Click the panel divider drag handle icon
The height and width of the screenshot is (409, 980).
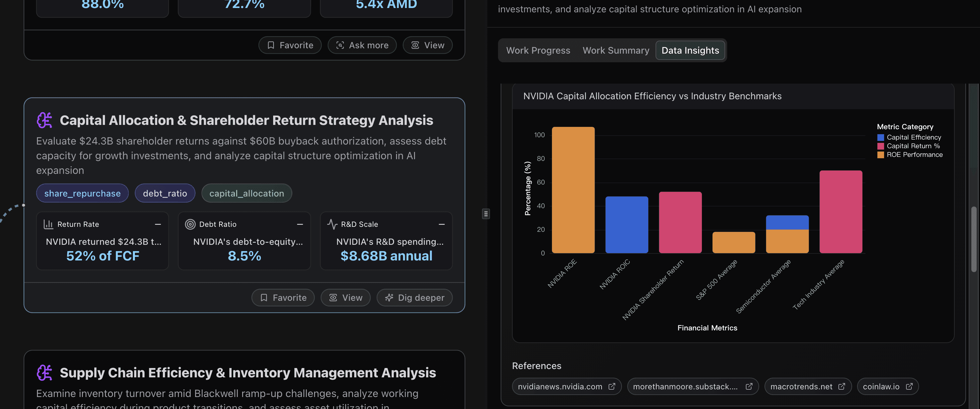pyautogui.click(x=486, y=214)
